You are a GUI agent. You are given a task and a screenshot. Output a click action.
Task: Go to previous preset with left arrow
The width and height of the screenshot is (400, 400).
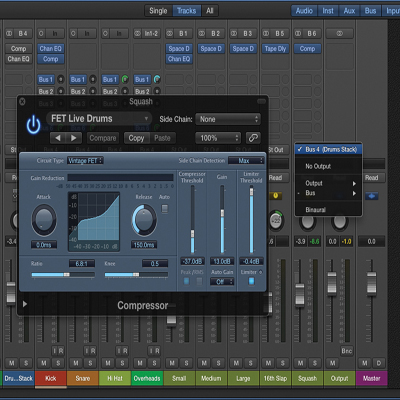(58, 138)
